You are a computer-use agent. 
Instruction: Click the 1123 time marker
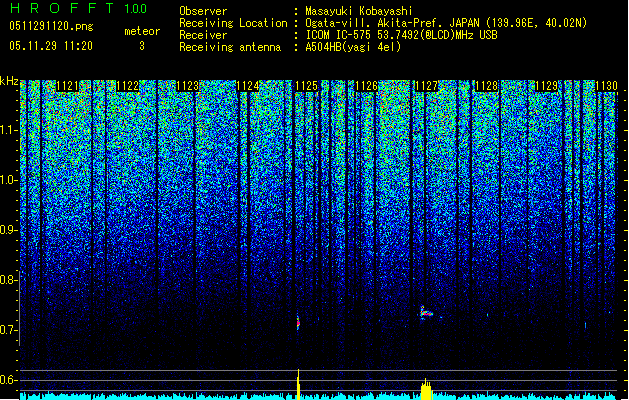point(187,86)
